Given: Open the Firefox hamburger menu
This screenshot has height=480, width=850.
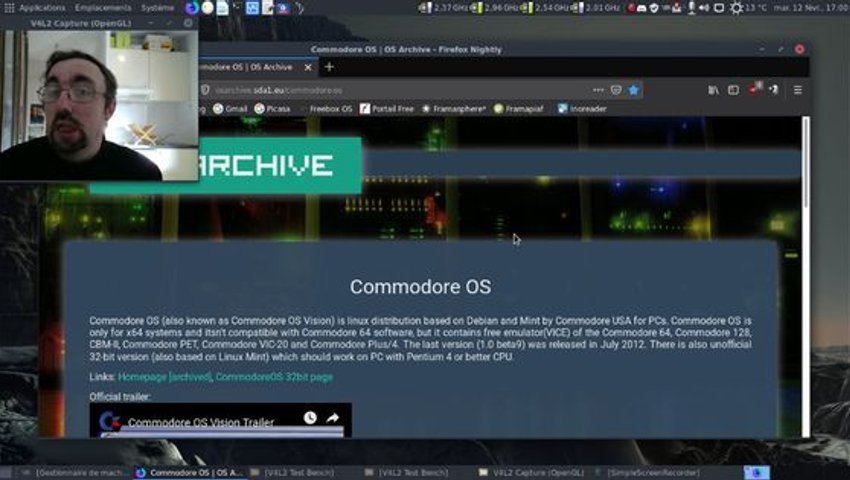Looking at the screenshot, I should (x=798, y=91).
